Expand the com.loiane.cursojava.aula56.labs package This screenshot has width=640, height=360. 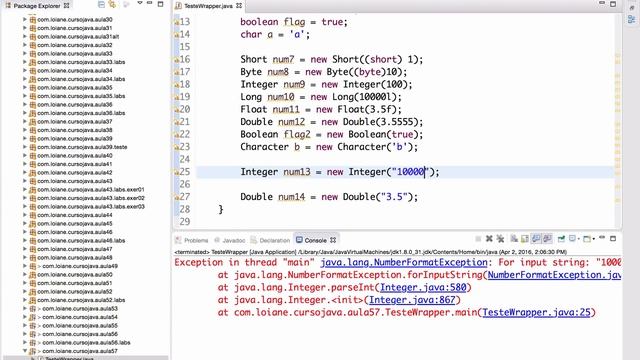[25, 342]
